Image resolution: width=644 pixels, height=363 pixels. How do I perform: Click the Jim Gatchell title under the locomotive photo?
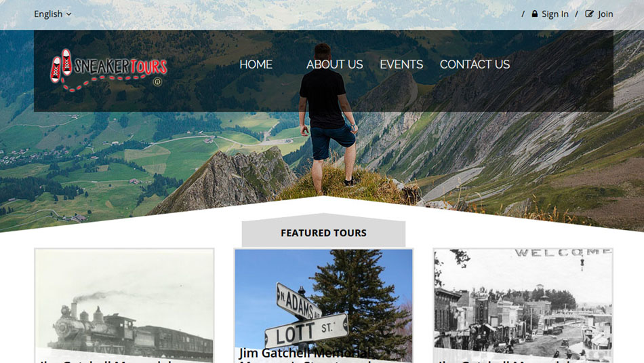coord(106,361)
